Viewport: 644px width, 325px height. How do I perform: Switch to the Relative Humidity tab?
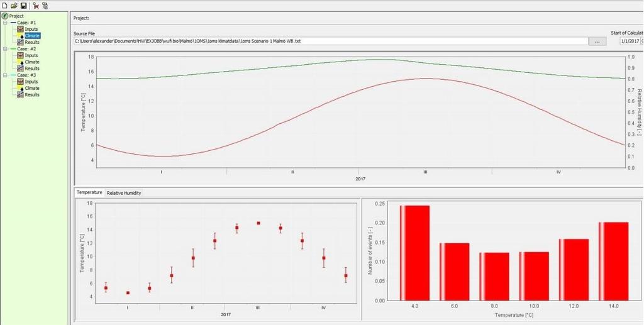pos(124,193)
